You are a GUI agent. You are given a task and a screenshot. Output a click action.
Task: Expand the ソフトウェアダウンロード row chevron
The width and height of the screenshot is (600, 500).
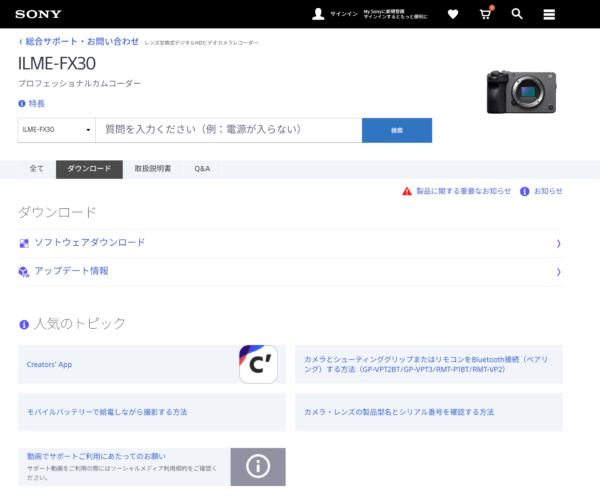click(x=559, y=243)
